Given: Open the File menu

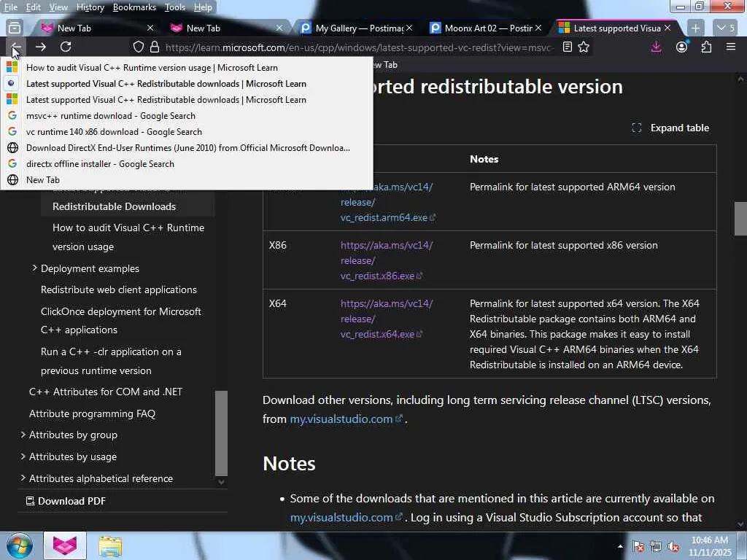Looking at the screenshot, I should pyautogui.click(x=10, y=7).
